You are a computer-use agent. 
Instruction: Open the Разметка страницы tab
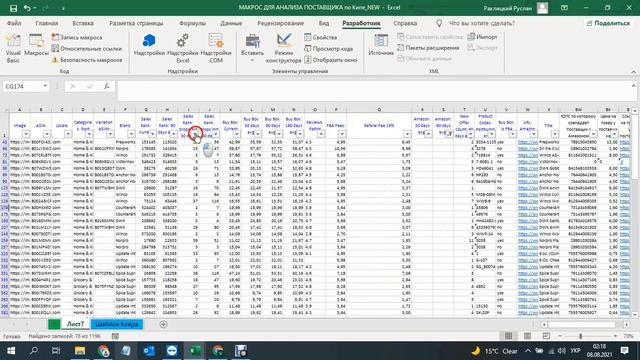coord(136,23)
